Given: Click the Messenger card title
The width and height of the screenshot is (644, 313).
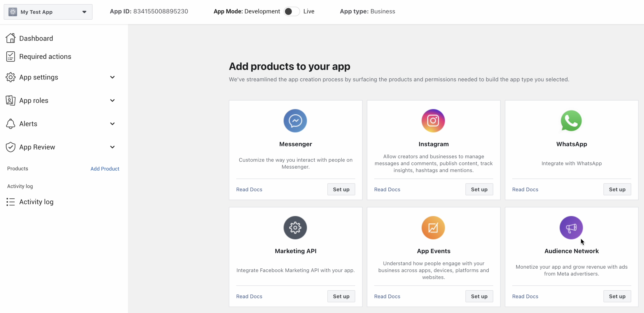Looking at the screenshot, I should pos(296,144).
